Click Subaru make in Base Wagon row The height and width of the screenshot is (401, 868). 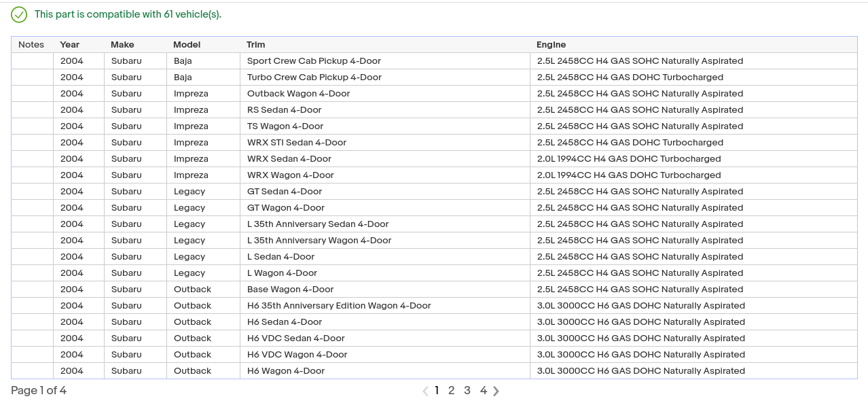[x=136, y=290]
